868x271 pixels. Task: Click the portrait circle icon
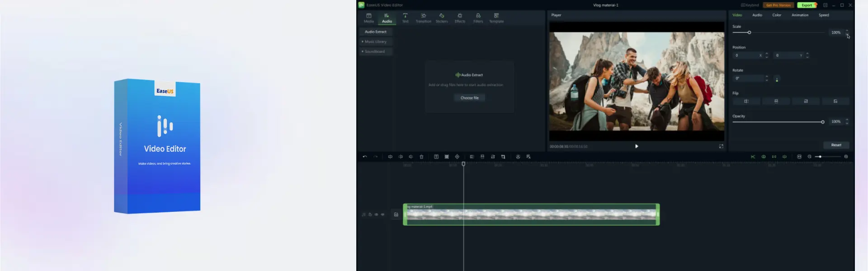(x=518, y=157)
